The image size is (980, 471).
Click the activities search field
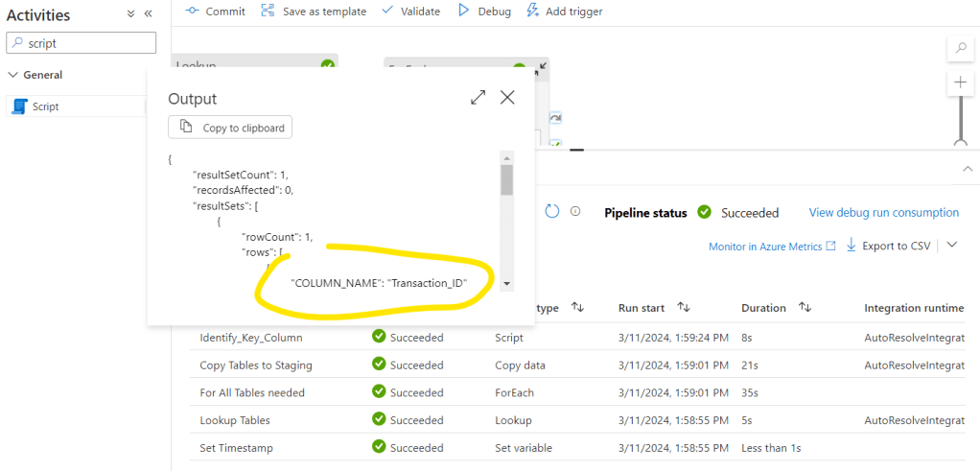[82, 43]
